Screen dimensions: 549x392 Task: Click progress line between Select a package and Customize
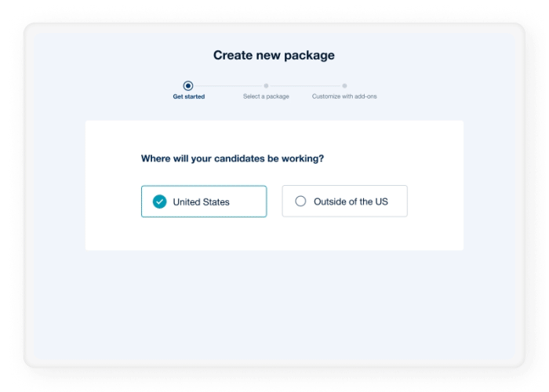pos(305,85)
